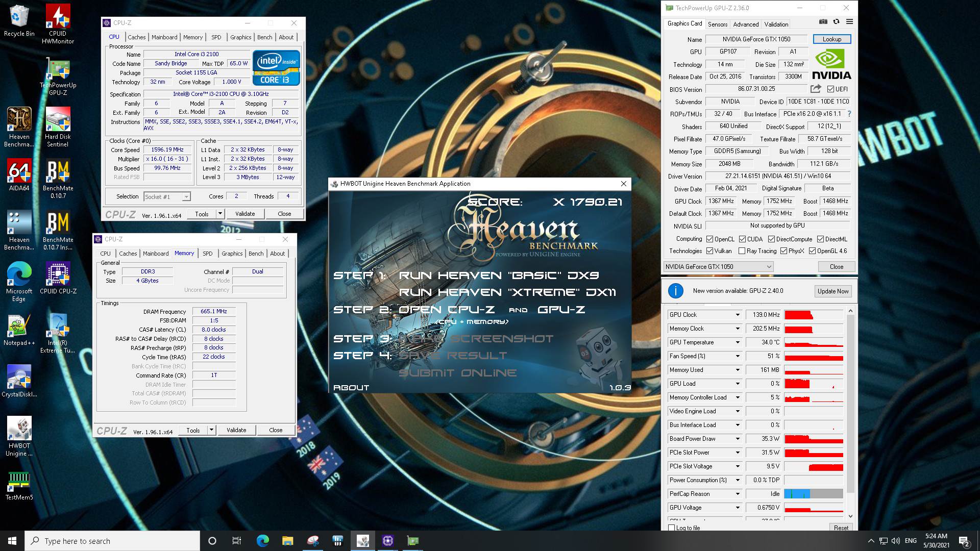Click ABOUT in Heaven Benchmark app
Viewport: 980px width, 551px height.
[351, 388]
